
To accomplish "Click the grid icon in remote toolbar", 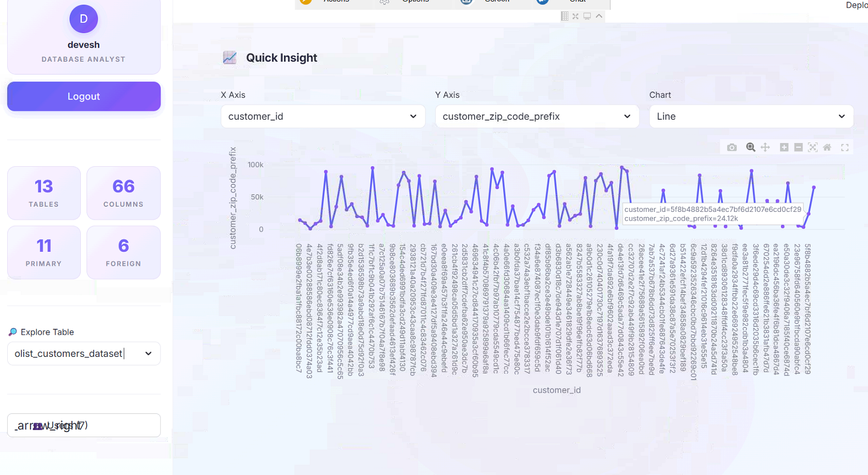I will coord(565,16).
